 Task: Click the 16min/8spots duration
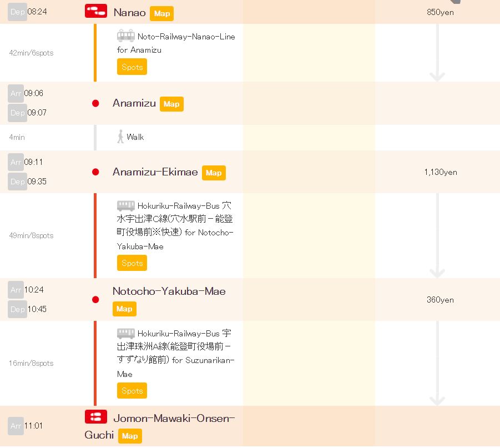point(31,363)
